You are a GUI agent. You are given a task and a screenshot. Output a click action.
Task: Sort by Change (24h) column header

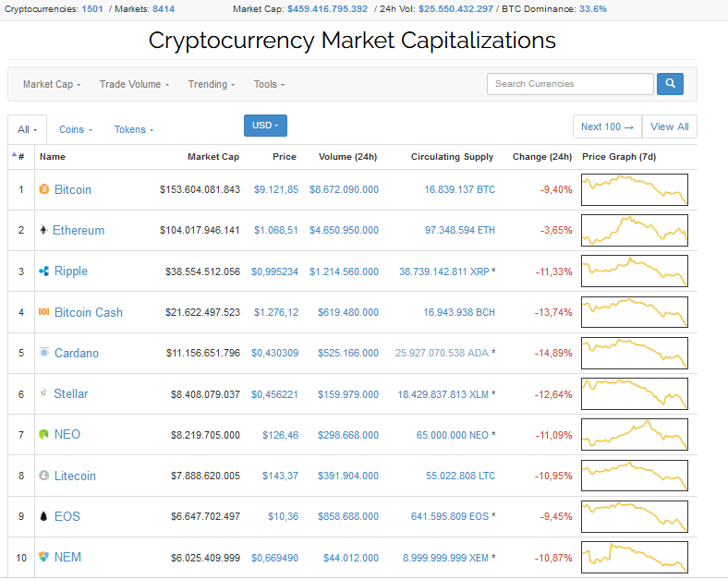[x=541, y=157]
